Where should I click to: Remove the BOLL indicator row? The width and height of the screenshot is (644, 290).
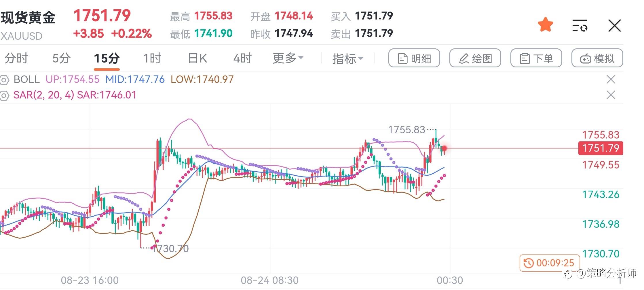(611, 79)
